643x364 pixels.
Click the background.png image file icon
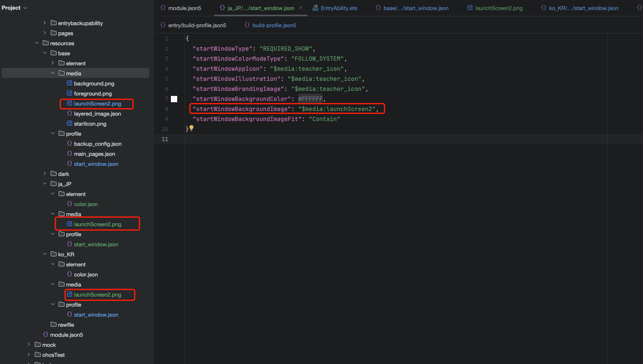pyautogui.click(x=70, y=83)
